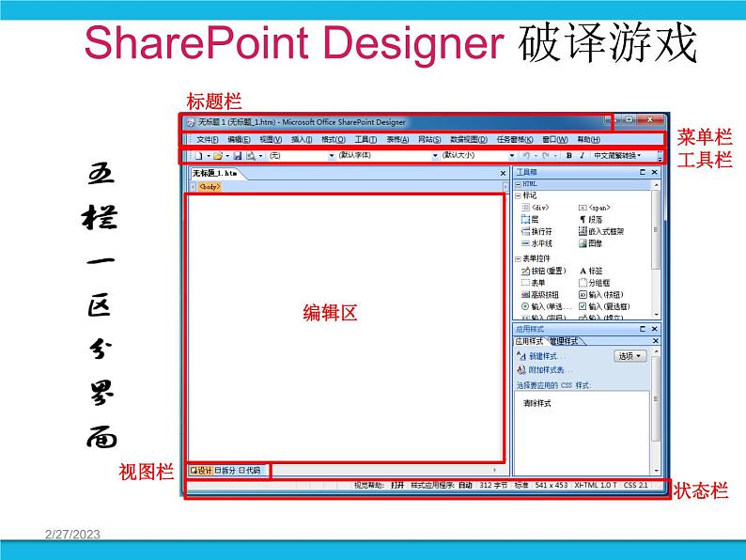Open the 帮助(H) Help menu

click(588, 139)
